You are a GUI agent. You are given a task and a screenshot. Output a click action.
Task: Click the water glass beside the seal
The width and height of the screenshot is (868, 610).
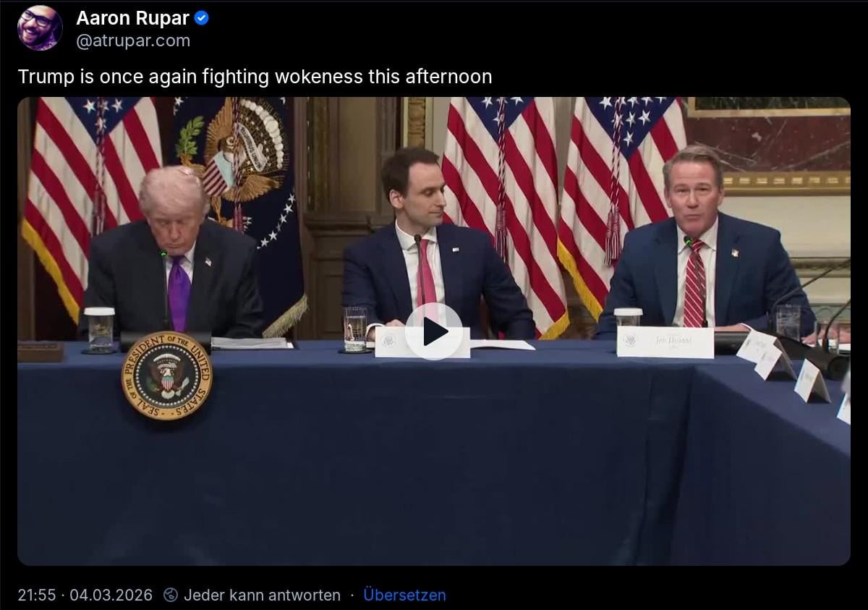(99, 330)
